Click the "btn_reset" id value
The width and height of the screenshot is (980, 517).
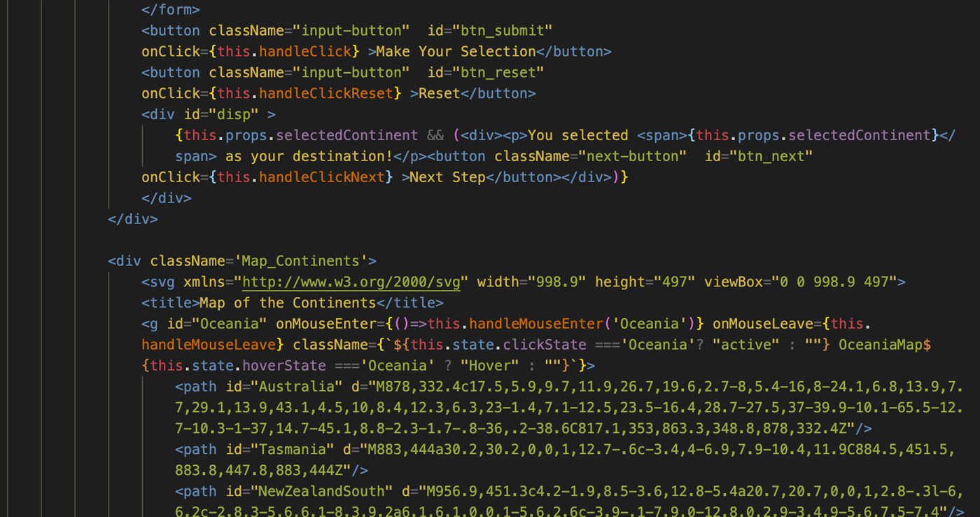pos(498,73)
